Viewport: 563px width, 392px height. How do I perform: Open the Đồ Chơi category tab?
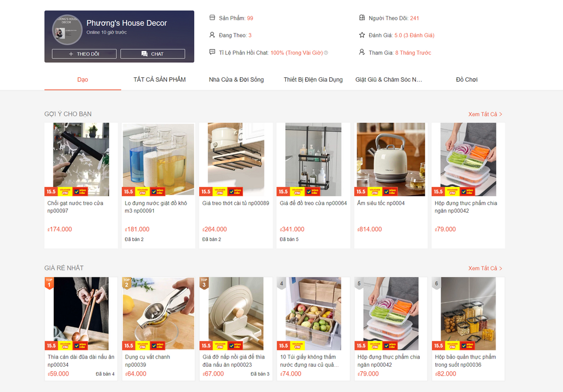466,79
